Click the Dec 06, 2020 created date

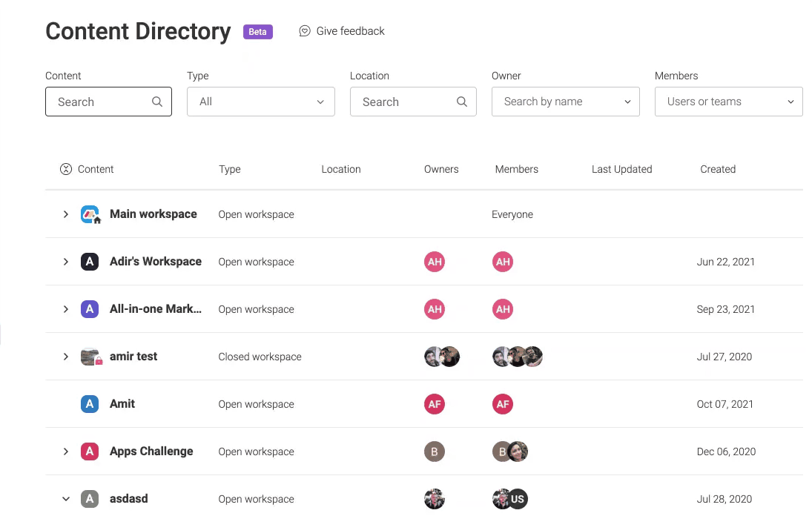point(726,451)
